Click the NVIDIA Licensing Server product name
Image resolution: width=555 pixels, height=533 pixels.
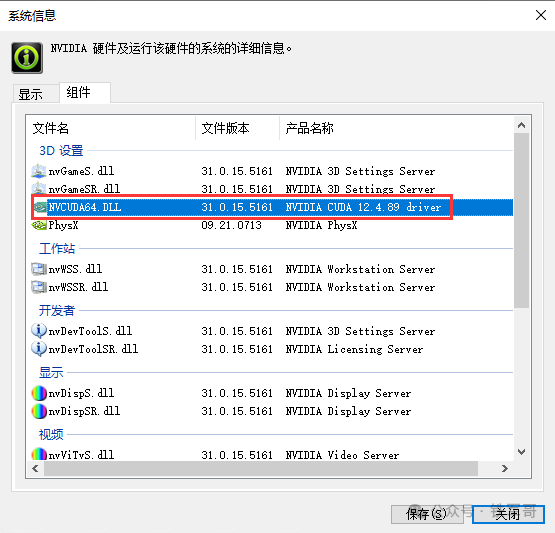(x=354, y=349)
